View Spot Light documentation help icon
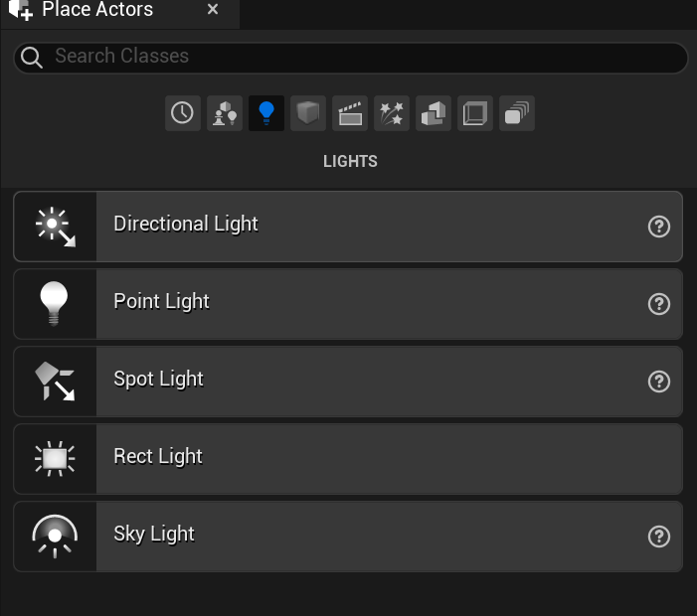 (658, 382)
